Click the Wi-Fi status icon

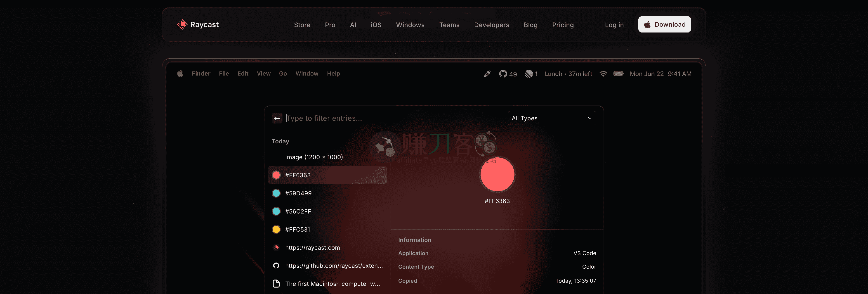(x=603, y=74)
